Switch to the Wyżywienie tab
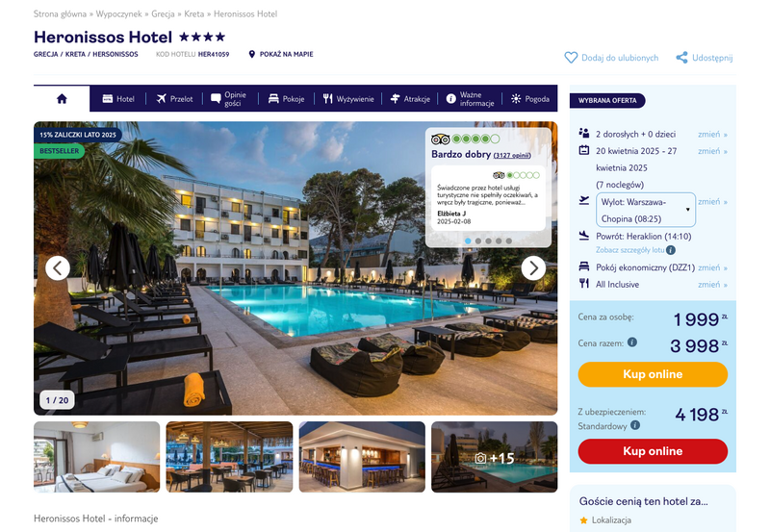Screen dimensions: 770x532 pos(348,99)
